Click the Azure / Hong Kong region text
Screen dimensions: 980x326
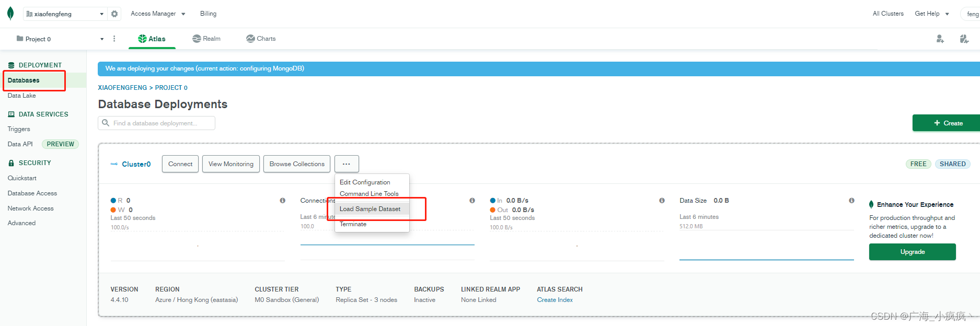(197, 300)
